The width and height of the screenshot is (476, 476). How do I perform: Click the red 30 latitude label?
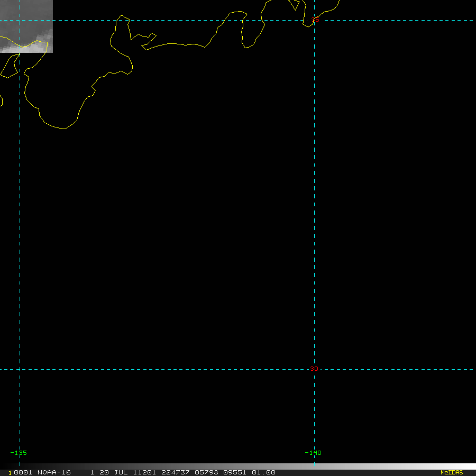(314, 369)
